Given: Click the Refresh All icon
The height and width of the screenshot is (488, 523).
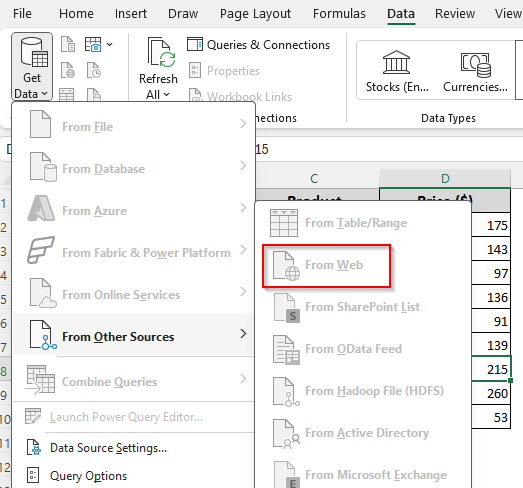Looking at the screenshot, I should (x=161, y=52).
